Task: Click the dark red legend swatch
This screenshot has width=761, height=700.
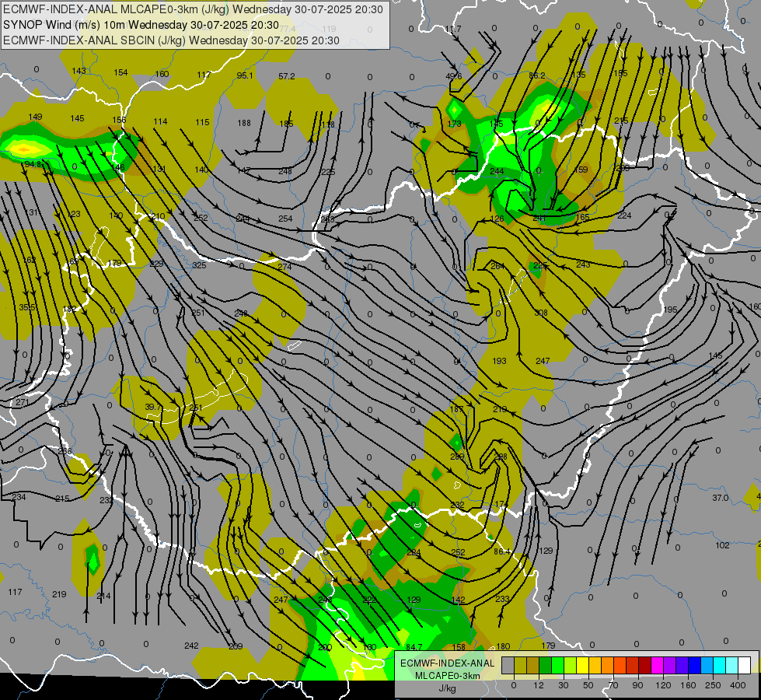Action: pos(645,665)
